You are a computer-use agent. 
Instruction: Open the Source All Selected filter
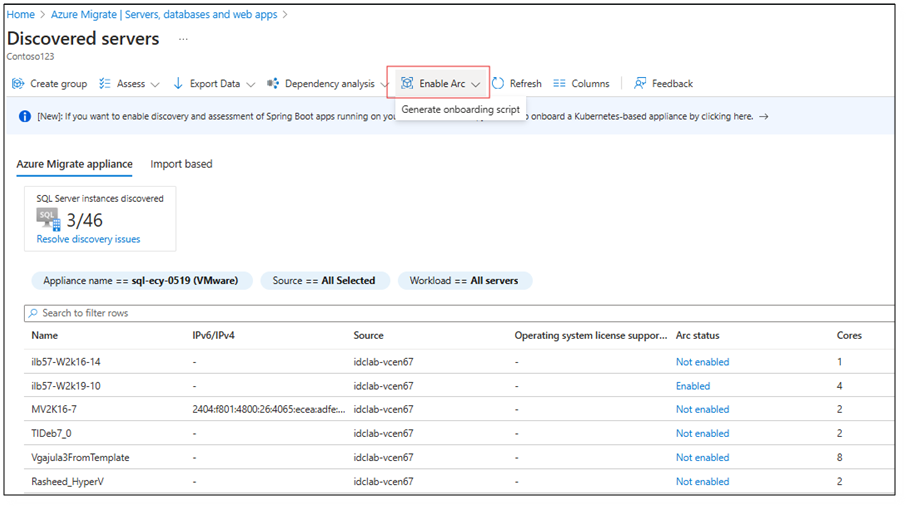(325, 280)
